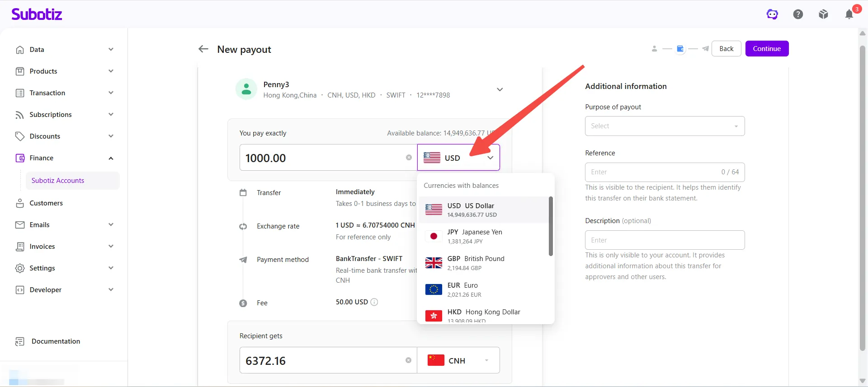The height and width of the screenshot is (387, 868).
Task: Click the 'Currencies with balances' heading
Action: coord(461,186)
